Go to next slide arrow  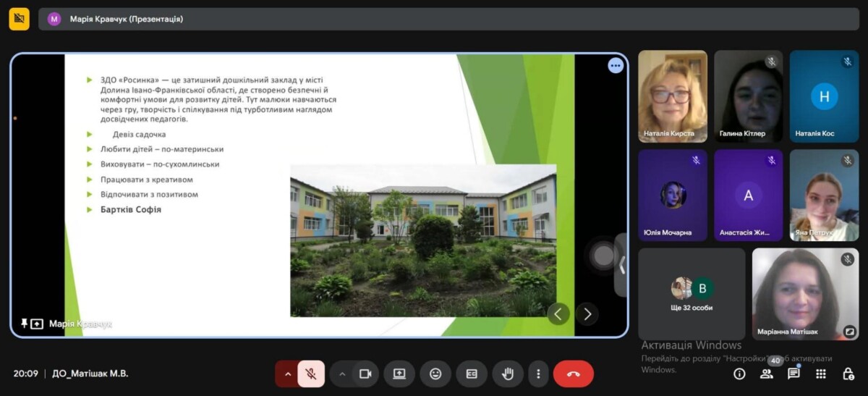click(x=587, y=313)
